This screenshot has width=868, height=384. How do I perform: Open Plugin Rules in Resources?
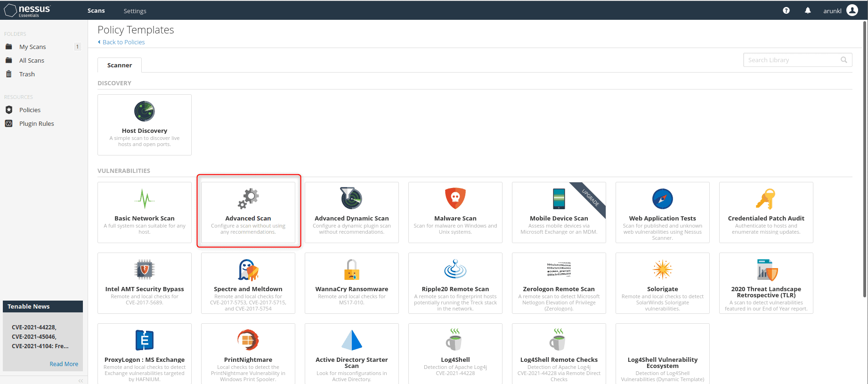click(x=36, y=123)
